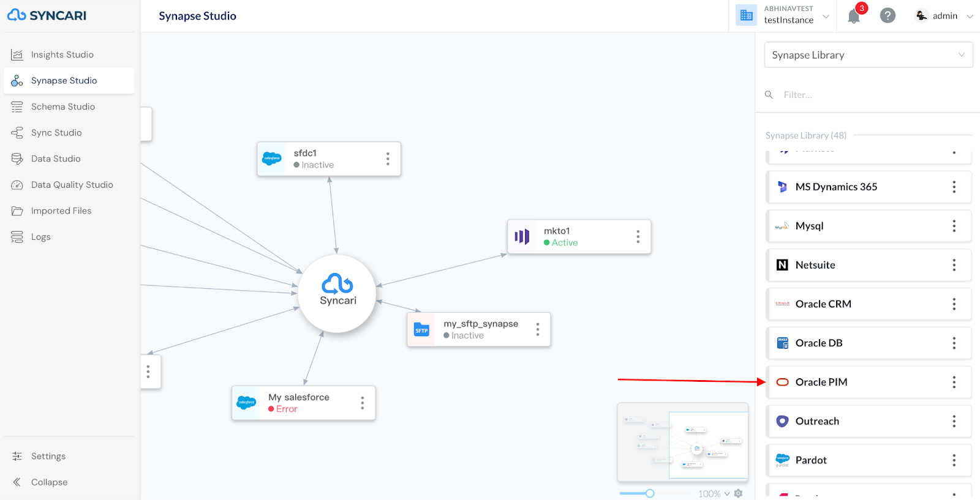This screenshot has height=500, width=980.
Task: Open my_sftp_synapse node options menu
Action: pyautogui.click(x=538, y=330)
